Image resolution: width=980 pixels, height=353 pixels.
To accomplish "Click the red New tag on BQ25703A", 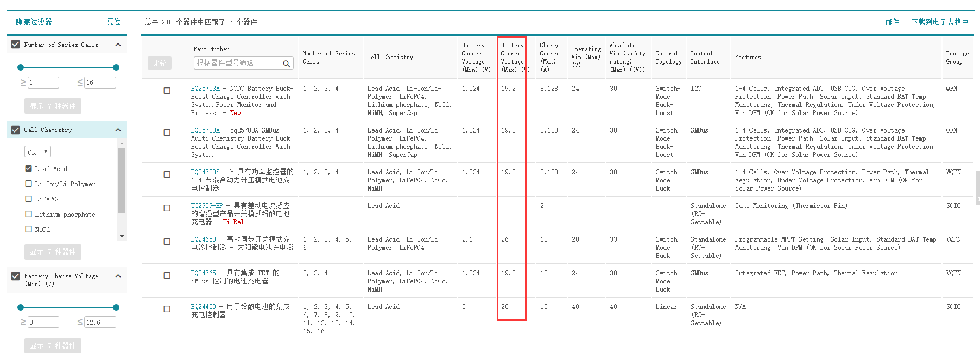I will click(x=235, y=113).
